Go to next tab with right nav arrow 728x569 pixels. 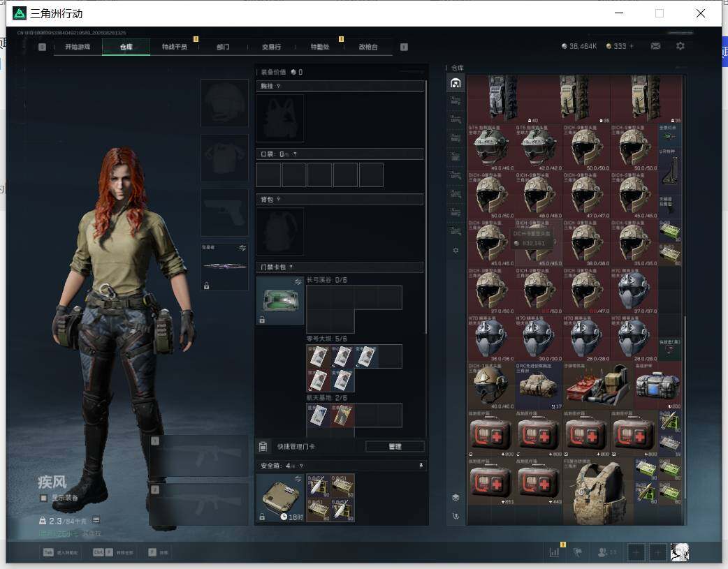(x=404, y=47)
